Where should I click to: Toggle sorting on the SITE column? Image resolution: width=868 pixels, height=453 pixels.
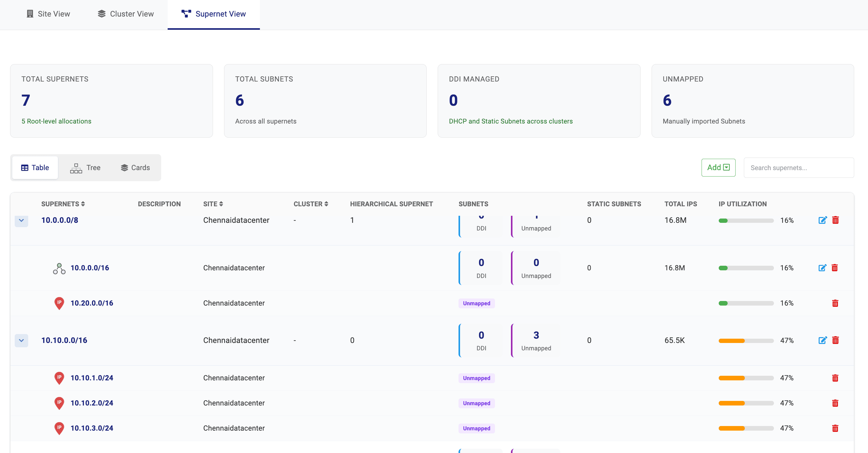point(221,204)
